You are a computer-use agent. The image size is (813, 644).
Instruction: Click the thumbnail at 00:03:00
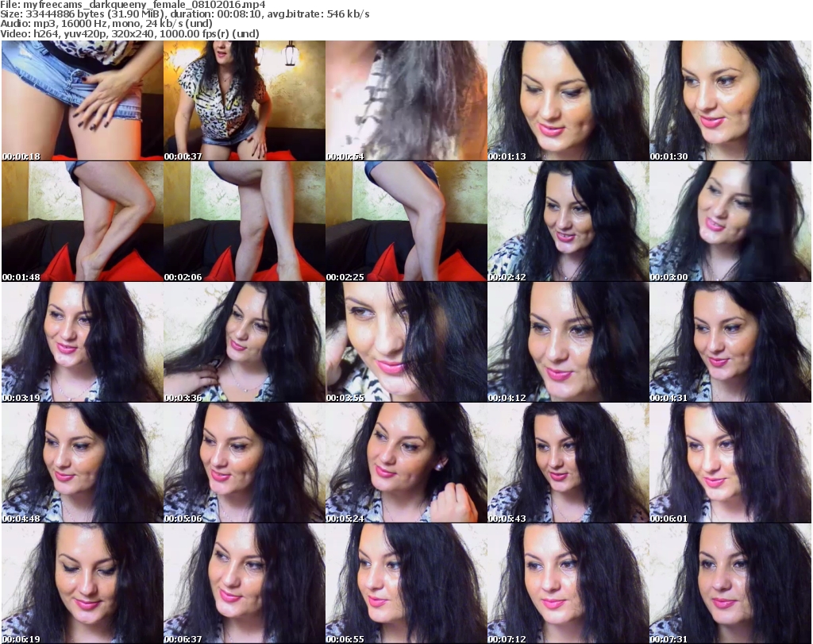coord(730,222)
